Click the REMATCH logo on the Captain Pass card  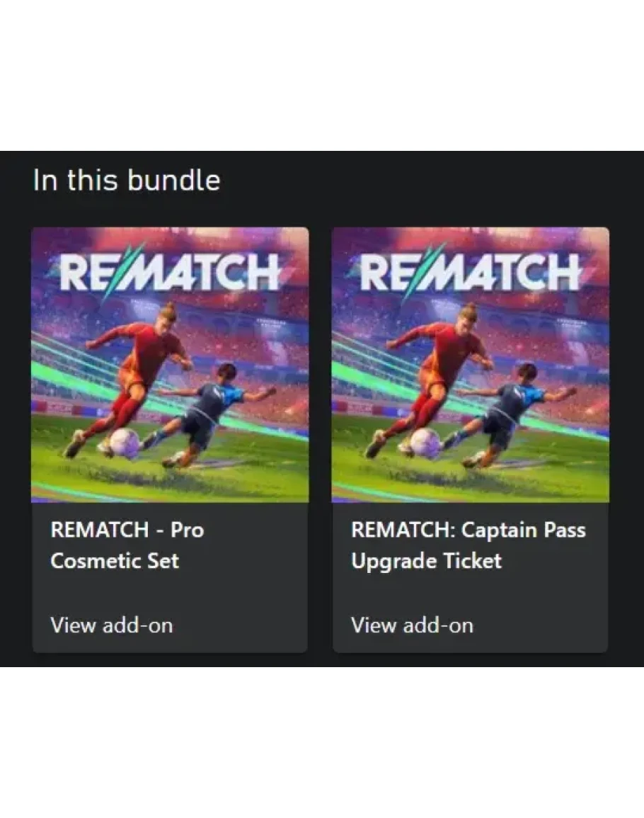470,271
